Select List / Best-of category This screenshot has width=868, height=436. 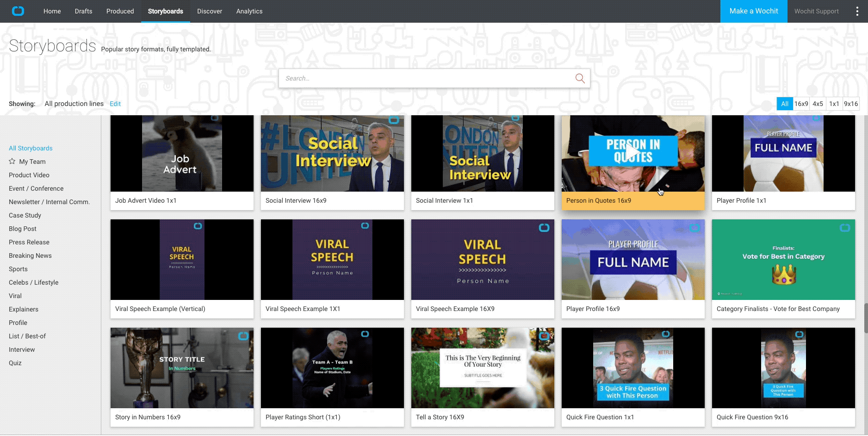tap(27, 336)
